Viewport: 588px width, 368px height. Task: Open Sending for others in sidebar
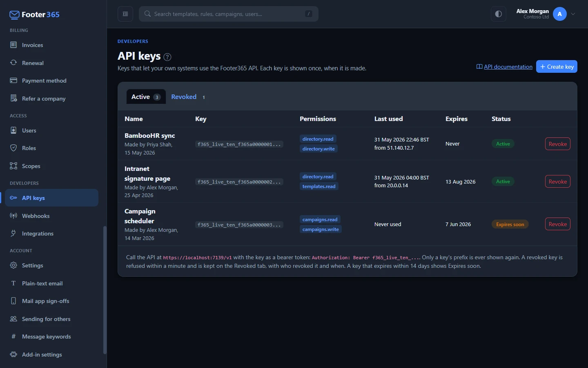pyautogui.click(x=51, y=319)
